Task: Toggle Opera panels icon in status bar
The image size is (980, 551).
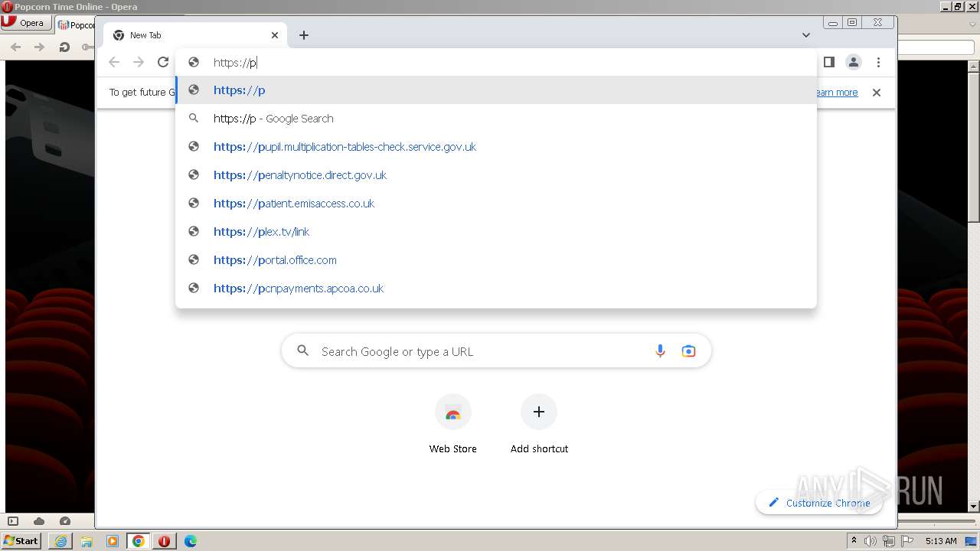Action: pos(12,521)
